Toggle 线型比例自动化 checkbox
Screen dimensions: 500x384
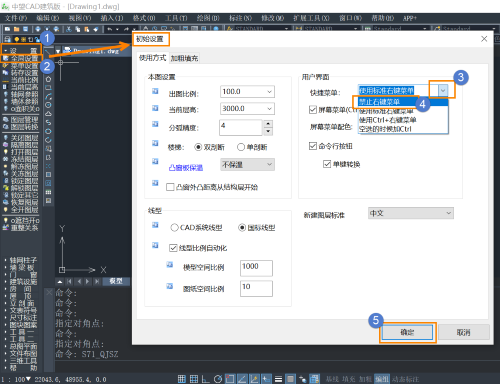[x=173, y=248]
